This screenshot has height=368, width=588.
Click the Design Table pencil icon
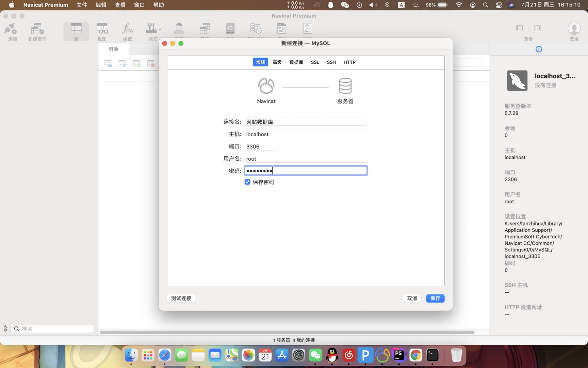[x=122, y=63]
